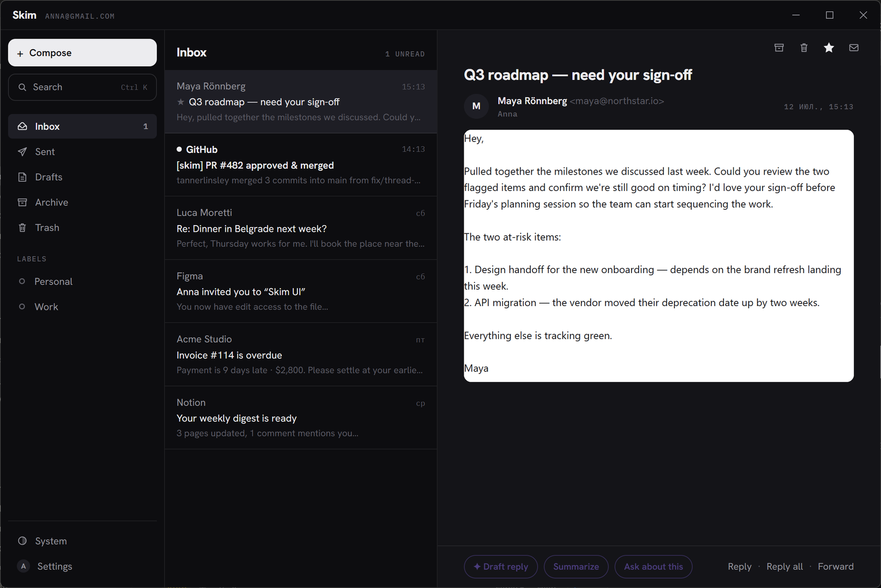Screen dimensions: 881x588
Task: Filter by the Personal label
Action: [82, 282]
